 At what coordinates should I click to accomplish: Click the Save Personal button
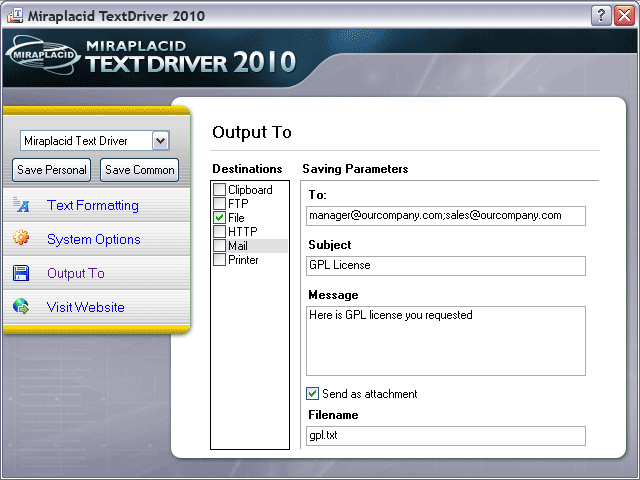51,170
